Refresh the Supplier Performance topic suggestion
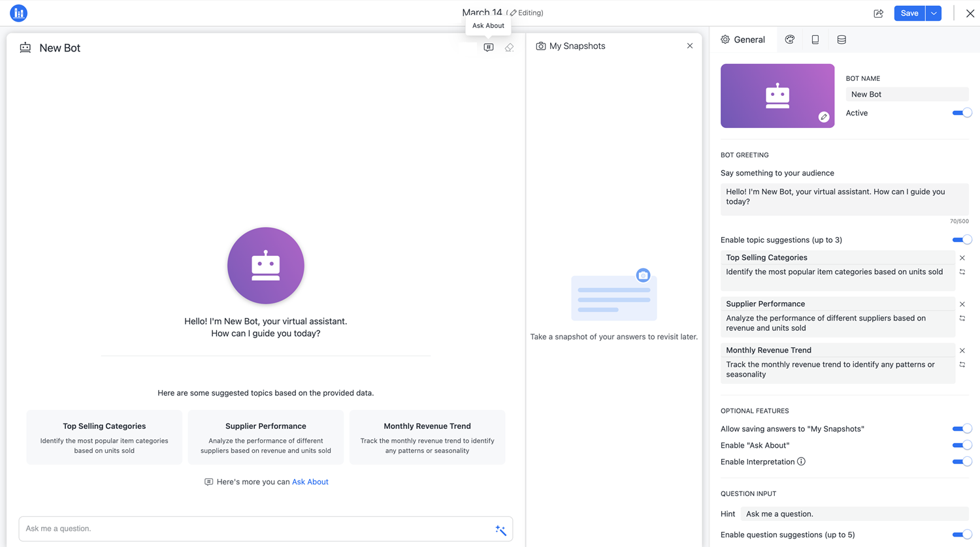This screenshot has width=980, height=547. 962,319
